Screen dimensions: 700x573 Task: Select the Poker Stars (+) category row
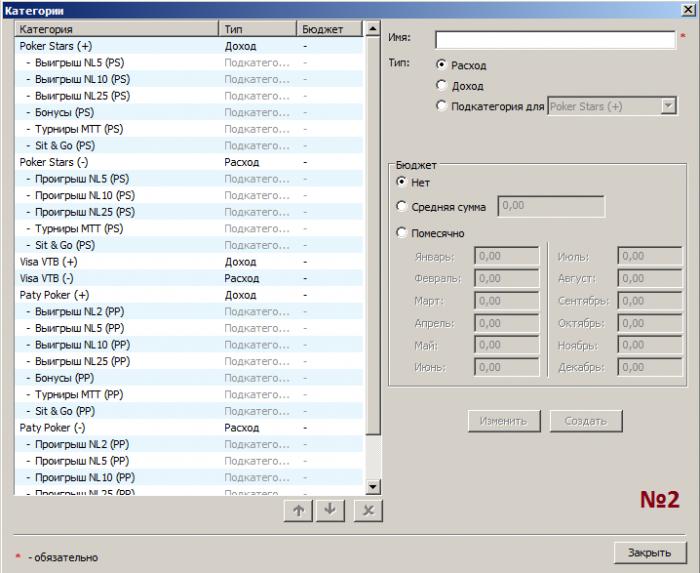[189, 46]
